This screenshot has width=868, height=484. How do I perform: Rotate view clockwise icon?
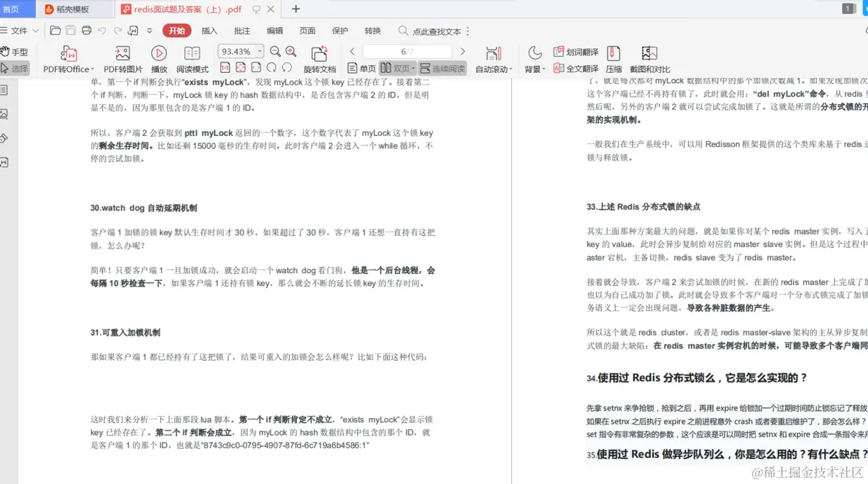(x=272, y=68)
